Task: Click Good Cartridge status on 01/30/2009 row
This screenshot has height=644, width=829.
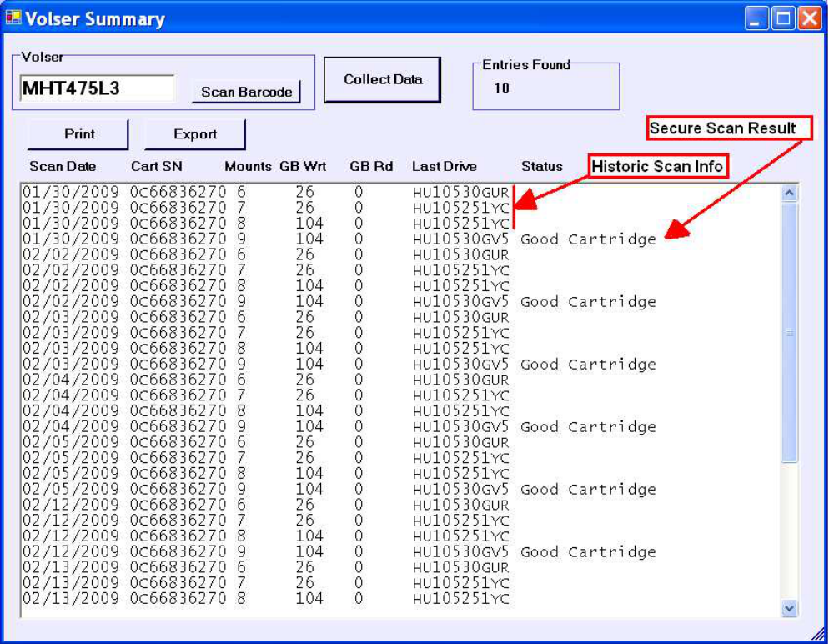Action: tap(588, 239)
